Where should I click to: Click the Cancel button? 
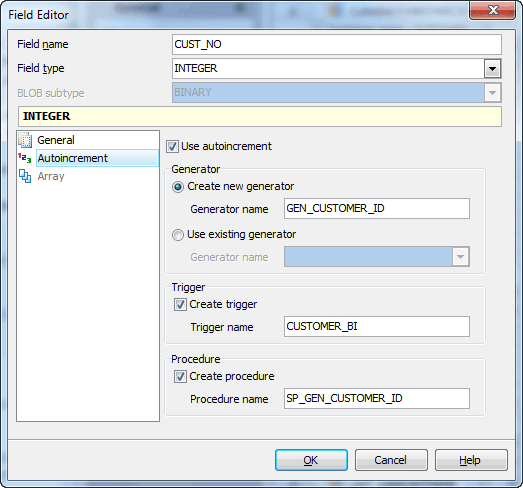[x=391, y=460]
